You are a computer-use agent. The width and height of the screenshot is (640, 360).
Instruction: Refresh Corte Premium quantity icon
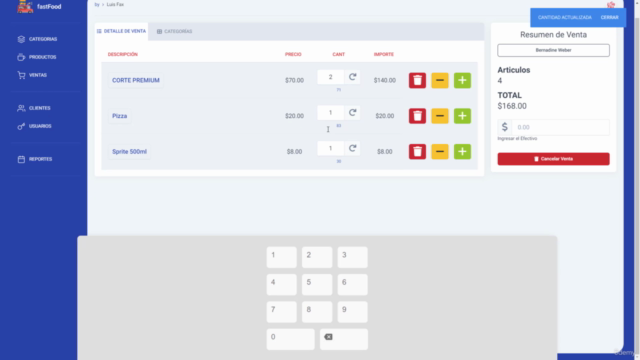click(x=352, y=77)
